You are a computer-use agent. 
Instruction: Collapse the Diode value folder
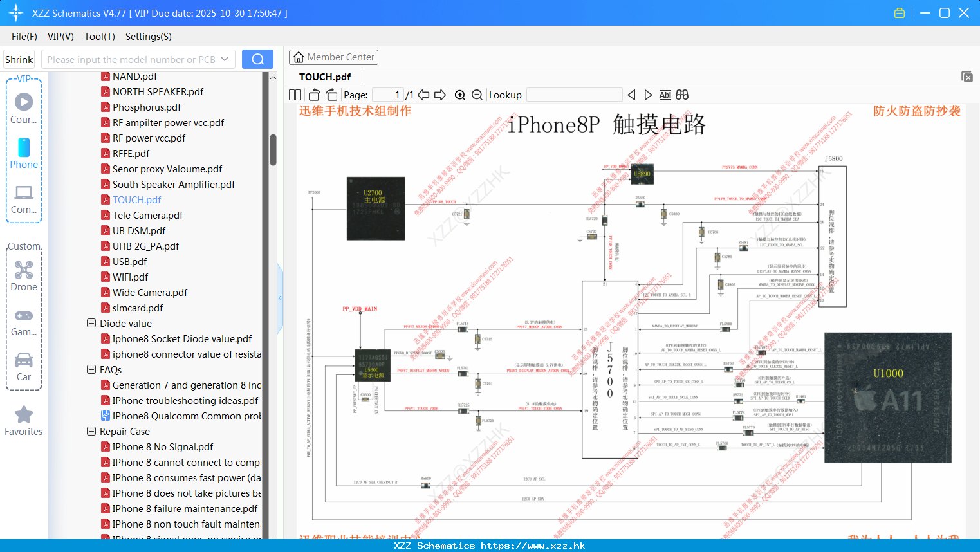(91, 323)
